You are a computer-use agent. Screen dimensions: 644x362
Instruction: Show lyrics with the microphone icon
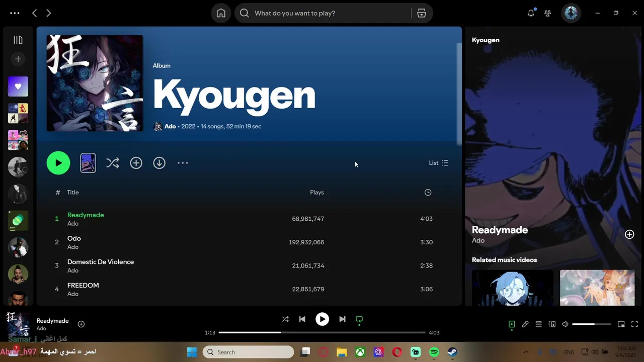coord(525,324)
